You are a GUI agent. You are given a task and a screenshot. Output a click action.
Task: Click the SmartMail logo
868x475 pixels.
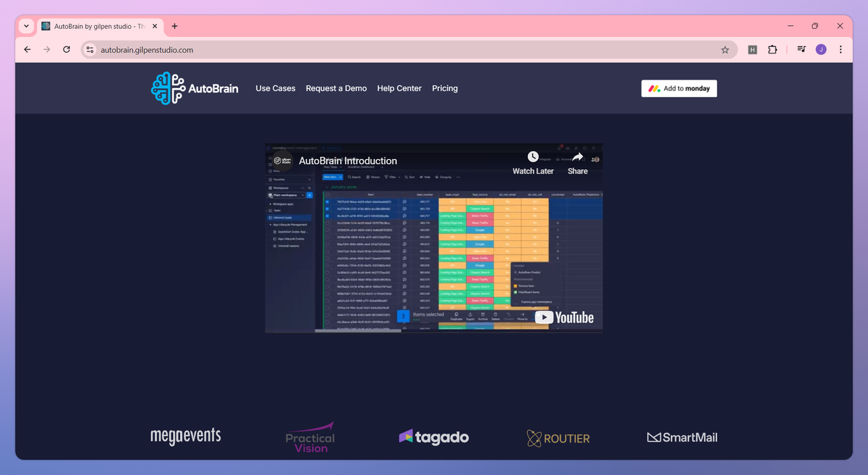coord(682,437)
